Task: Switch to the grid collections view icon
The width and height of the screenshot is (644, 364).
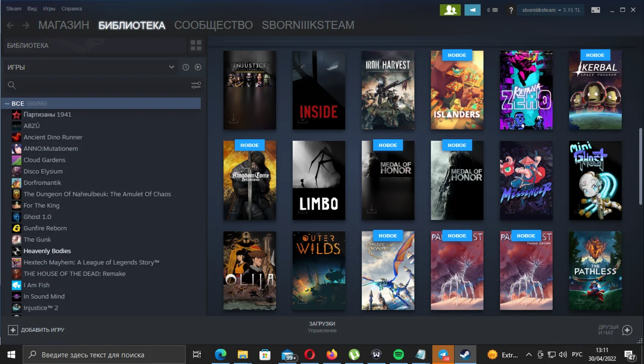Action: pos(196,45)
